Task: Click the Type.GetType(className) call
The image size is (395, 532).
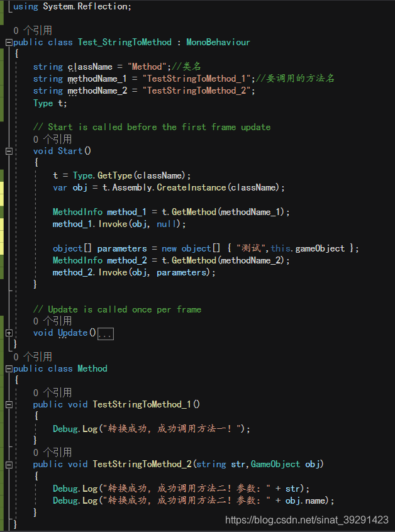Action: 130,175
